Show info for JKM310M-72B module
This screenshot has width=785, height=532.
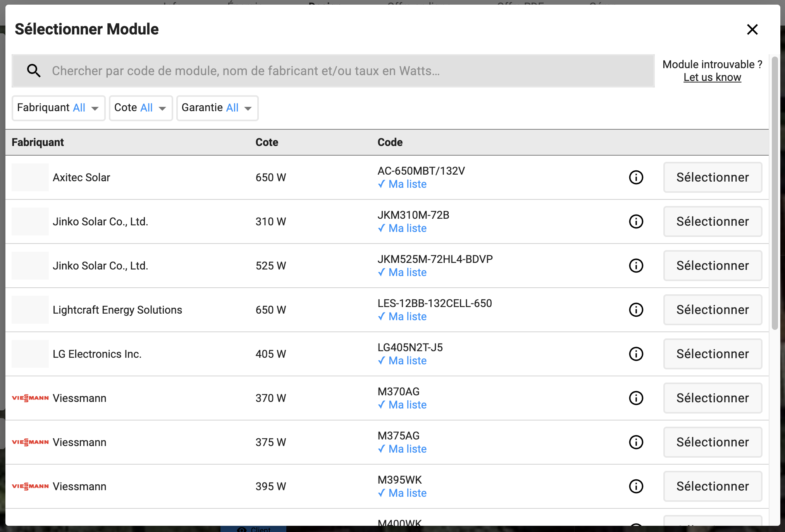[636, 221]
